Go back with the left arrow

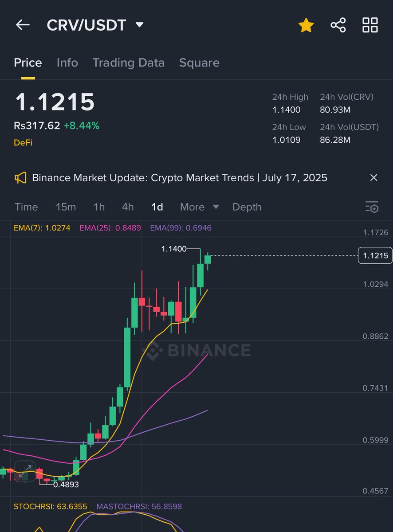point(22,25)
